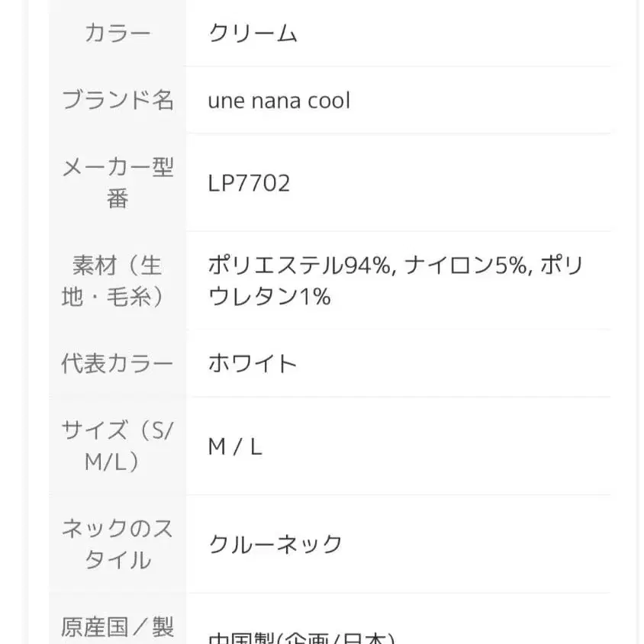Click the 代表カラー label cell
644x644 pixels.
click(118, 363)
